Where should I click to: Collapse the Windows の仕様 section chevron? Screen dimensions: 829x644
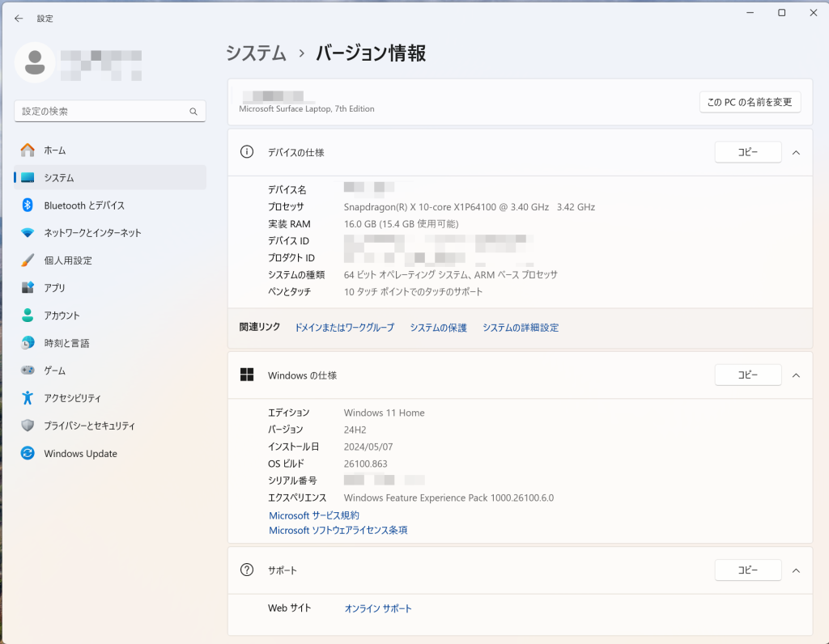pos(796,375)
